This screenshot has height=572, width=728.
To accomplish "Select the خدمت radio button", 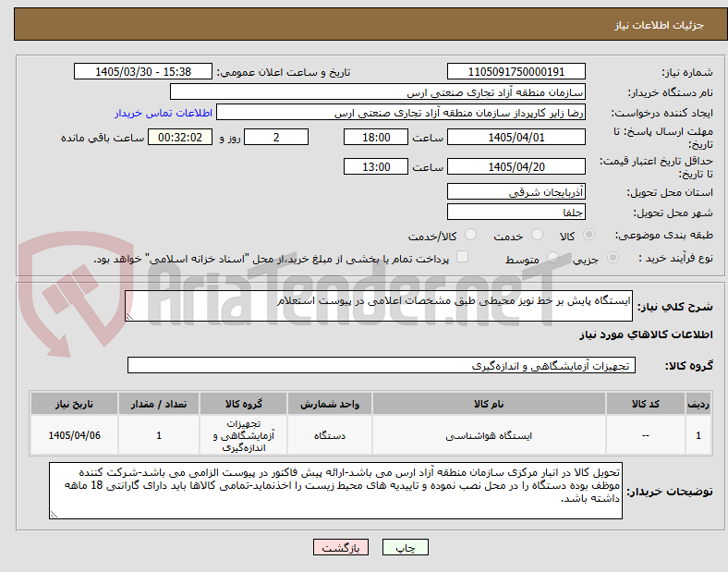I will pos(537,235).
